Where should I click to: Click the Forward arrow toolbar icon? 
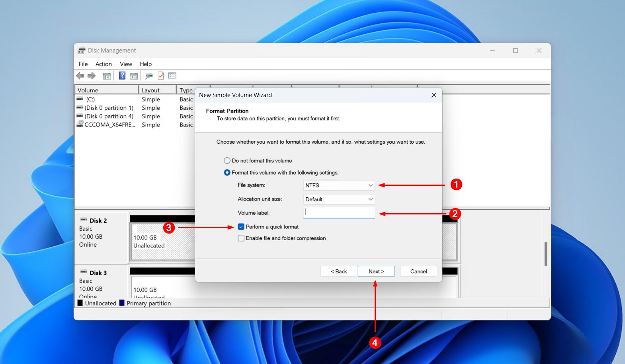coord(92,76)
